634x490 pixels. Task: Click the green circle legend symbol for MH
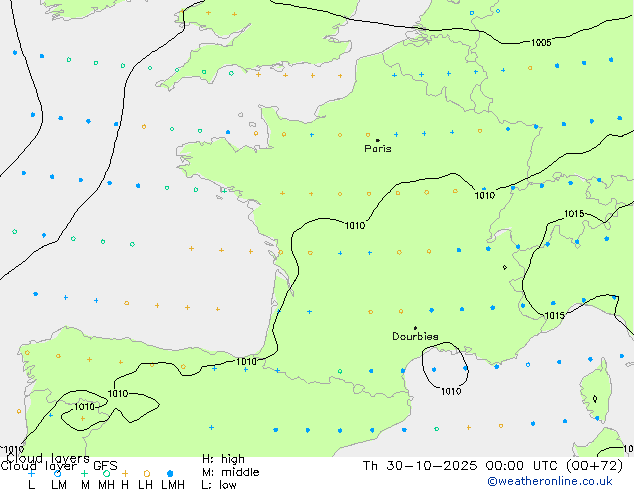coord(107,473)
